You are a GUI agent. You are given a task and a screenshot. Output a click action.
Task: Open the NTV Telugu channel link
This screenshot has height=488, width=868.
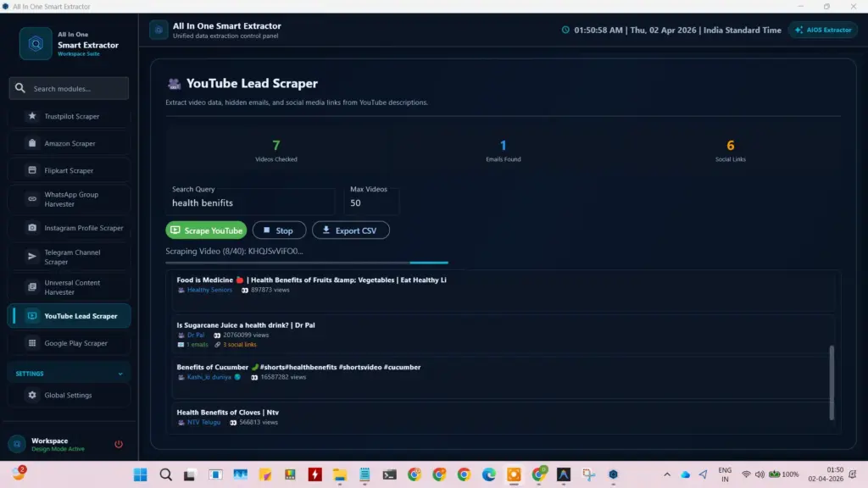(203, 422)
